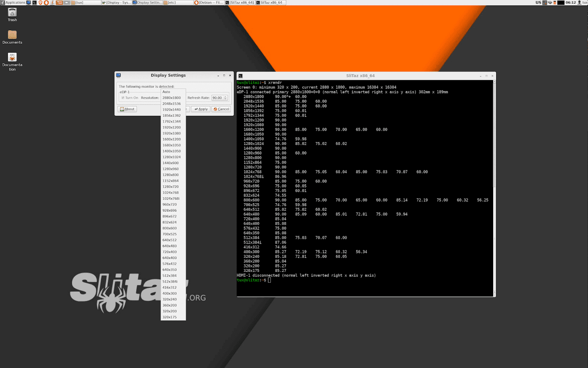Select 1400x1050 resolution entry
This screenshot has height=368, width=588.
pos(173,151)
